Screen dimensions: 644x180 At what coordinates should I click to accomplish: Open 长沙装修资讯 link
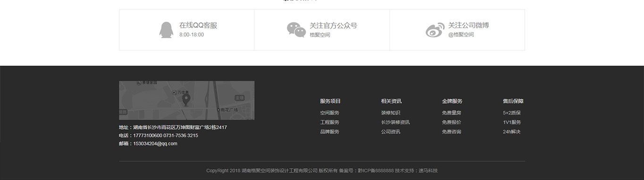395,122
